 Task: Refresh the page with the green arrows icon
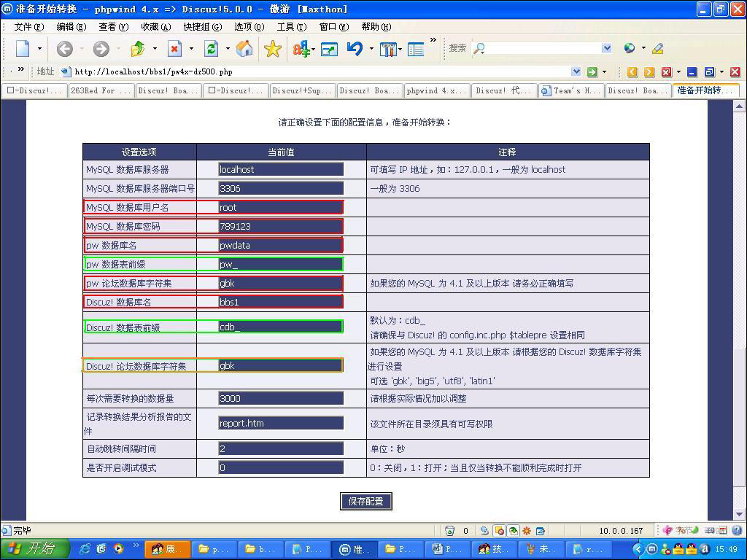tap(211, 48)
